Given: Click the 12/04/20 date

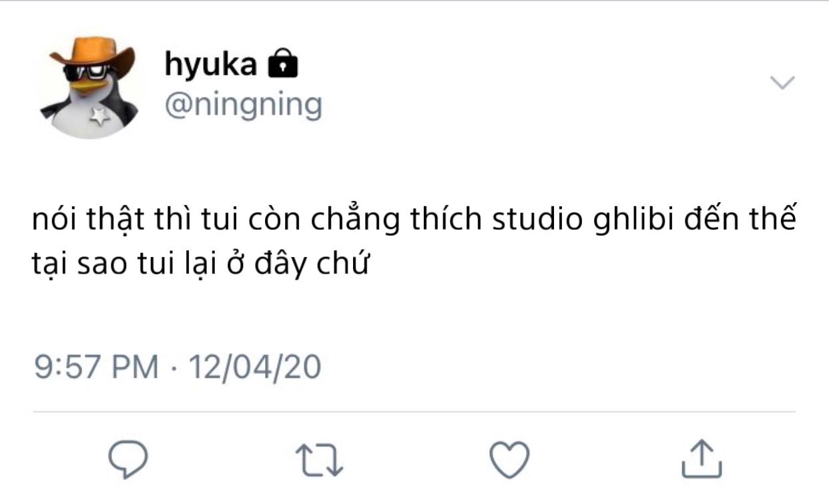Looking at the screenshot, I should [x=255, y=367].
